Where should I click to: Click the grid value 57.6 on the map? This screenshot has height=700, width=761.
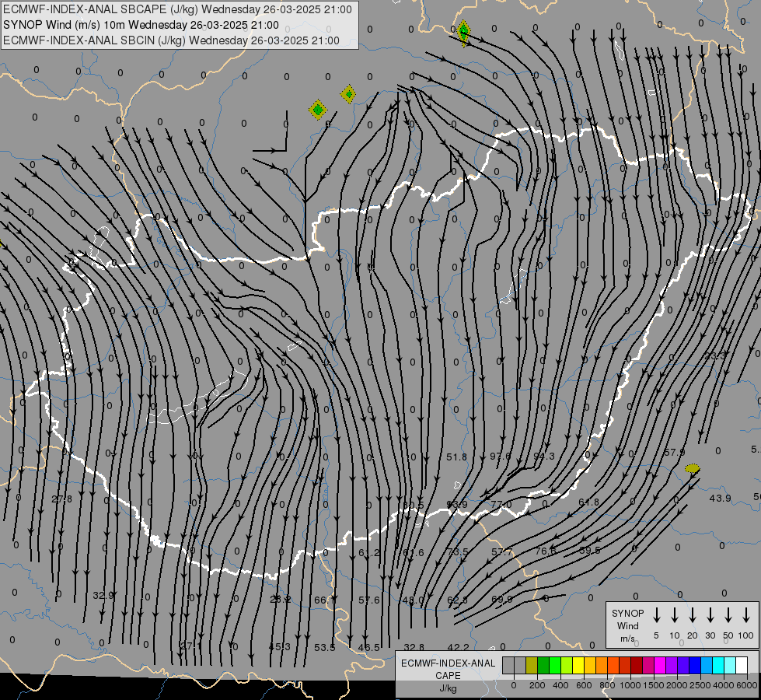[x=369, y=600]
